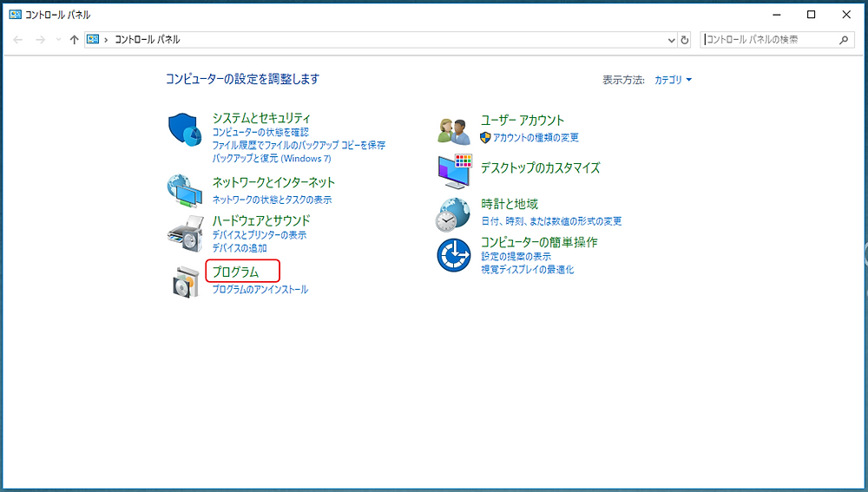868x492 pixels.
Task: Open ファイル履歴でファイルのバックアップ コピーを保存 link
Action: 299,145
